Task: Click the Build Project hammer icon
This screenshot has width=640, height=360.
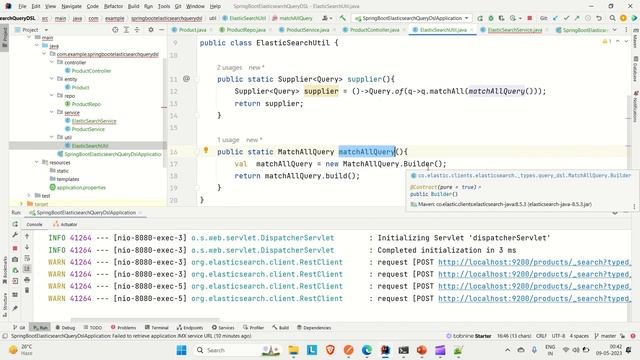Action: point(343,18)
